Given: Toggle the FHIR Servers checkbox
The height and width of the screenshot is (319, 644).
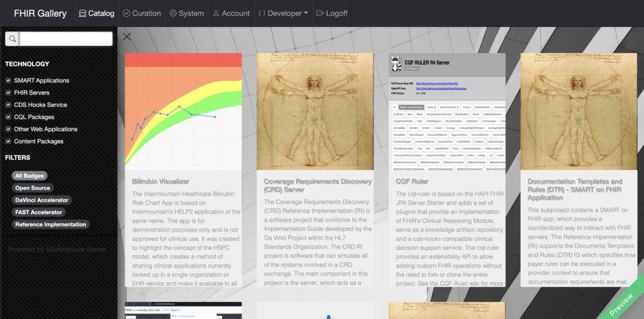Looking at the screenshot, I should [x=8, y=92].
